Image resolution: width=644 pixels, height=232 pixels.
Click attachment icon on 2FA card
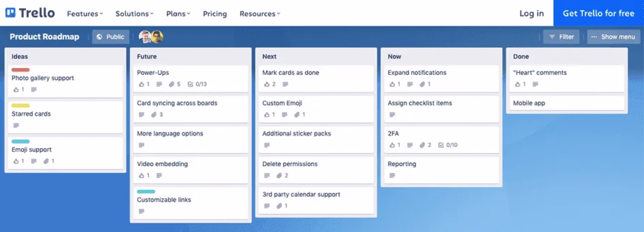point(422,145)
